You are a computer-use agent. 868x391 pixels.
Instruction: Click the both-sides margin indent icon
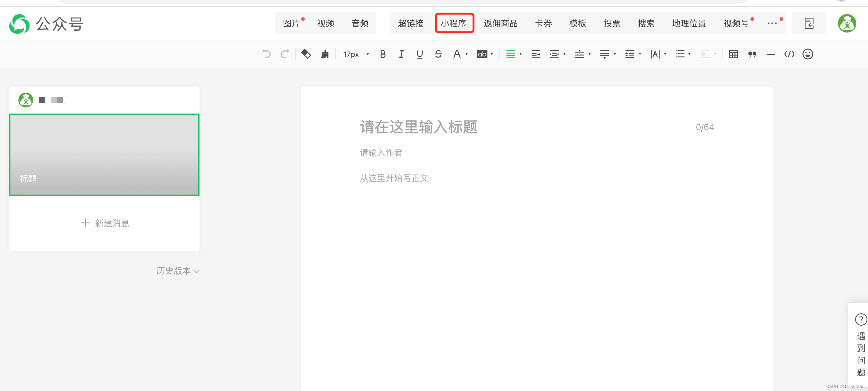554,54
